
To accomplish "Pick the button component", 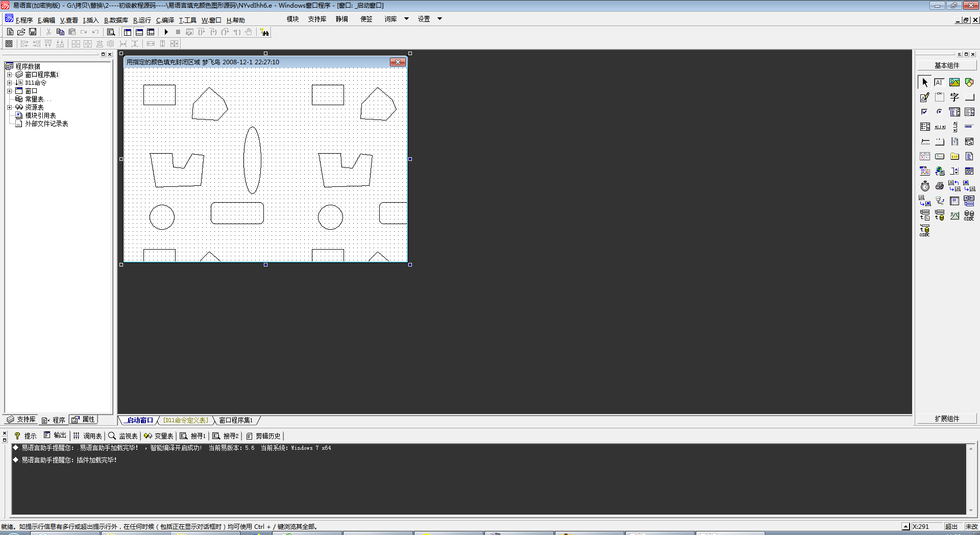I will coord(969,97).
